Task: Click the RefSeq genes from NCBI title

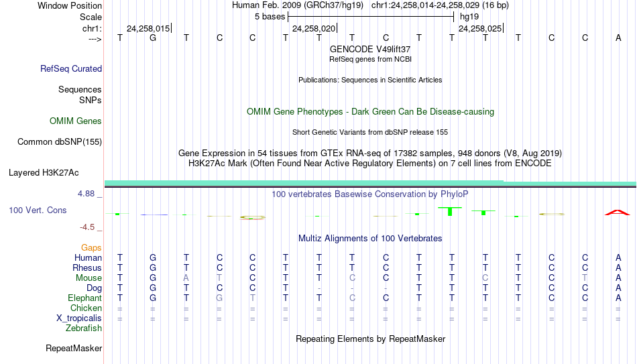Action: pyautogui.click(x=370, y=59)
